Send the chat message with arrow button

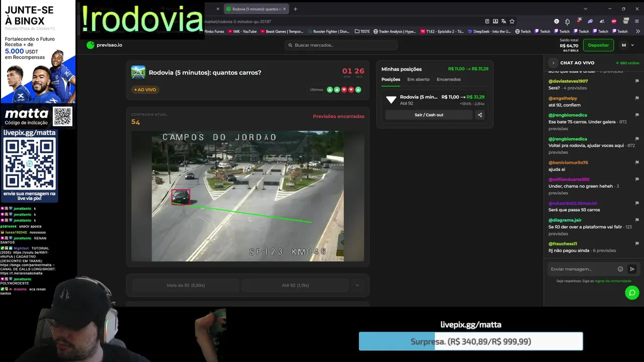(x=632, y=269)
